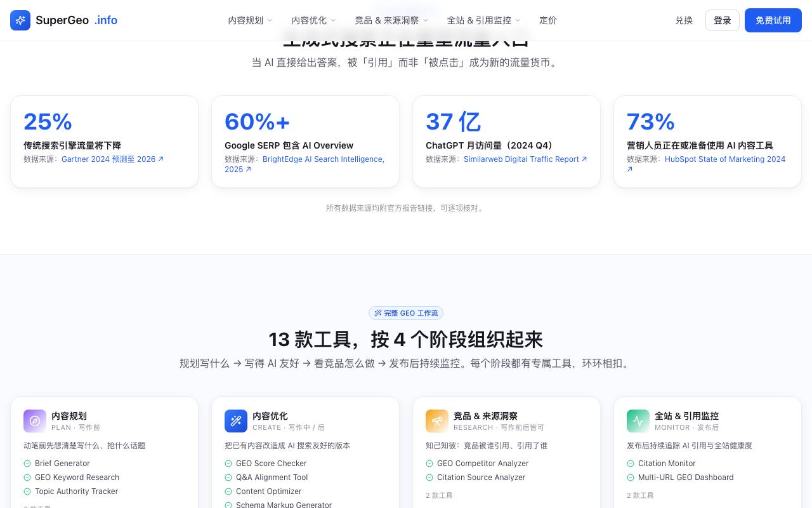Click 2 款工具 count under 竞品 & 来源洞察

439,495
